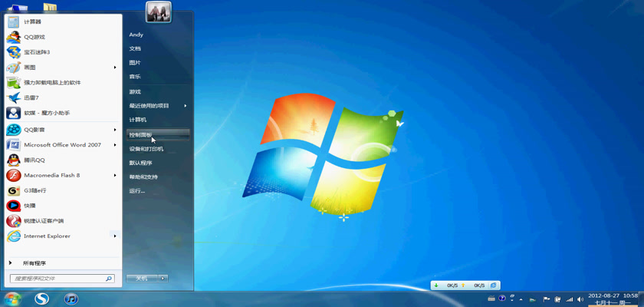Launch 软媒 - 魔方小助手 icon

click(14, 113)
